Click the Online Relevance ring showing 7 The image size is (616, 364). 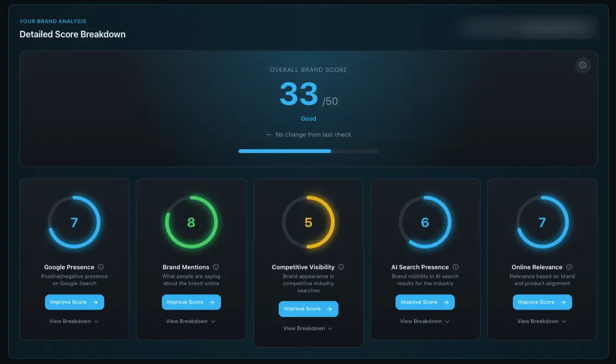(542, 222)
